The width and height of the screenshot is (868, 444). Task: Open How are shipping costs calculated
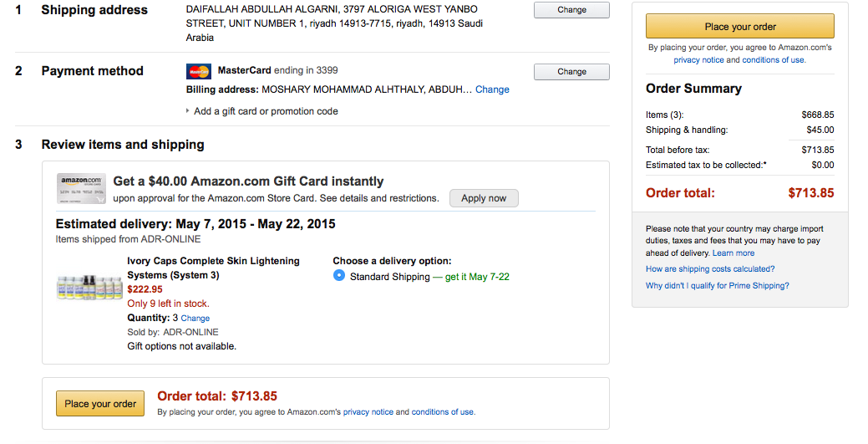pos(710,269)
